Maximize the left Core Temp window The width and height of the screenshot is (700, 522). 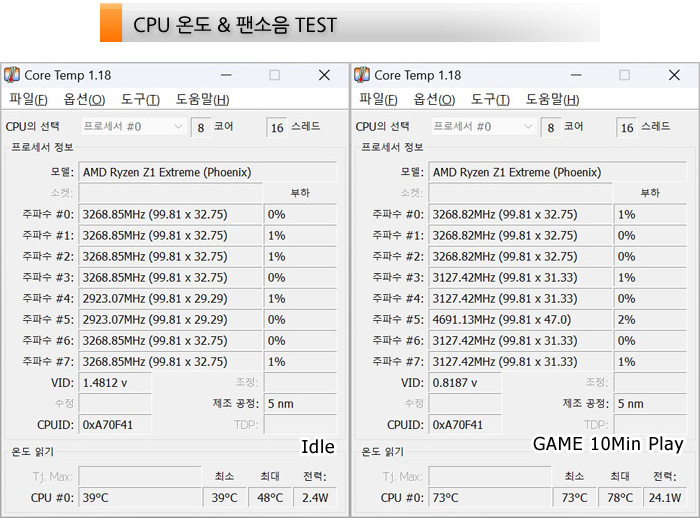pyautogui.click(x=275, y=75)
